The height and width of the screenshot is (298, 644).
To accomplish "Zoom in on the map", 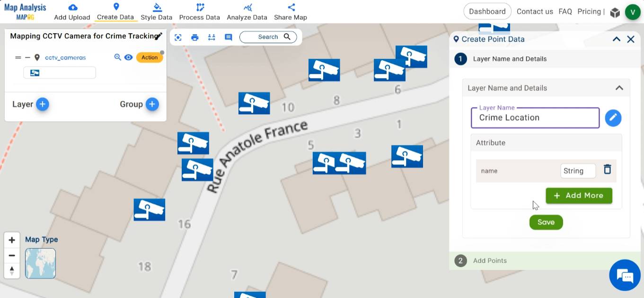I will pyautogui.click(x=12, y=240).
